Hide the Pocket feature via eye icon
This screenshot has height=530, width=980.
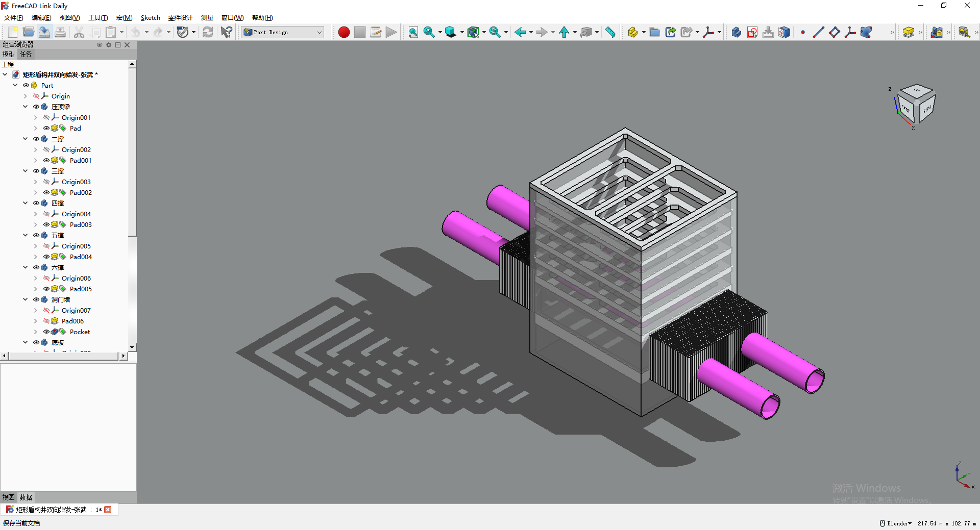pyautogui.click(x=46, y=332)
